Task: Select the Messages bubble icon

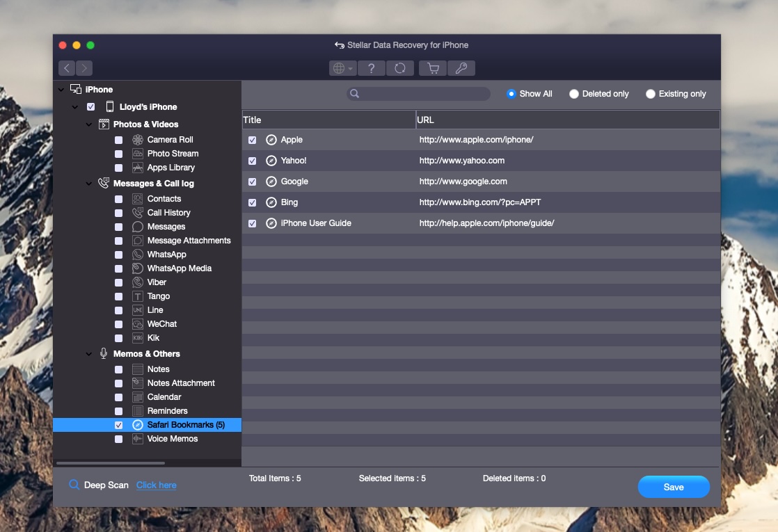Action: [138, 227]
